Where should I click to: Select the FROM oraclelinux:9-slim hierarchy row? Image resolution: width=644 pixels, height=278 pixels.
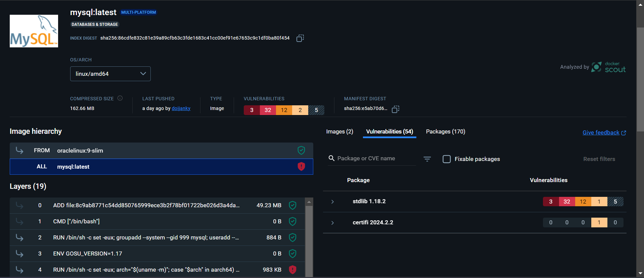(161, 151)
